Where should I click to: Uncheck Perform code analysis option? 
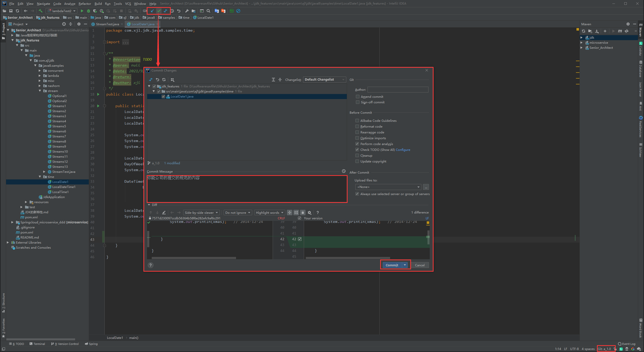pyautogui.click(x=357, y=144)
